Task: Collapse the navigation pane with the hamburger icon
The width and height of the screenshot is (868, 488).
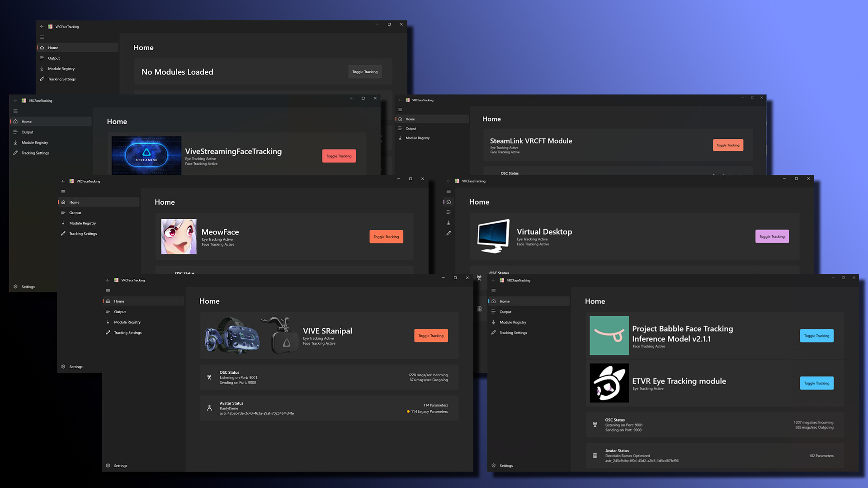Action: [x=108, y=291]
